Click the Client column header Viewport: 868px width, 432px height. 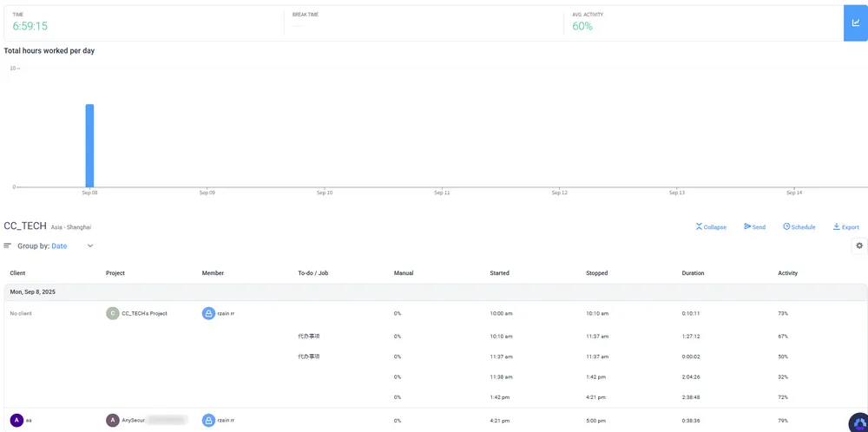[x=17, y=273]
